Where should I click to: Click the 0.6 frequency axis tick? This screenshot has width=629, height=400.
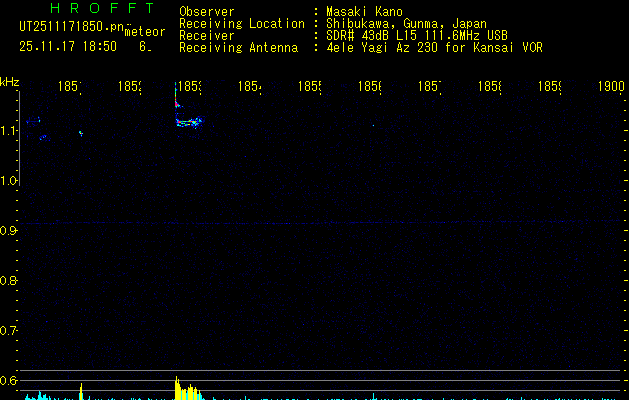click(10, 380)
